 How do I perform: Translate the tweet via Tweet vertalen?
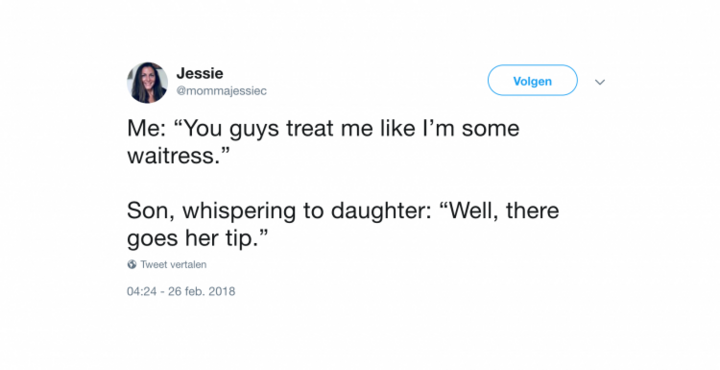[x=173, y=264]
